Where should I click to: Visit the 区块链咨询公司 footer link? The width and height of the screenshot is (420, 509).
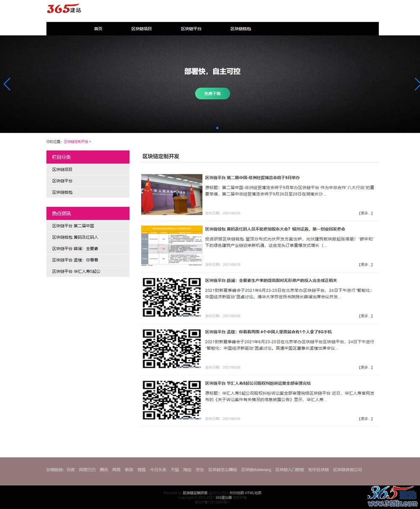tap(347, 469)
